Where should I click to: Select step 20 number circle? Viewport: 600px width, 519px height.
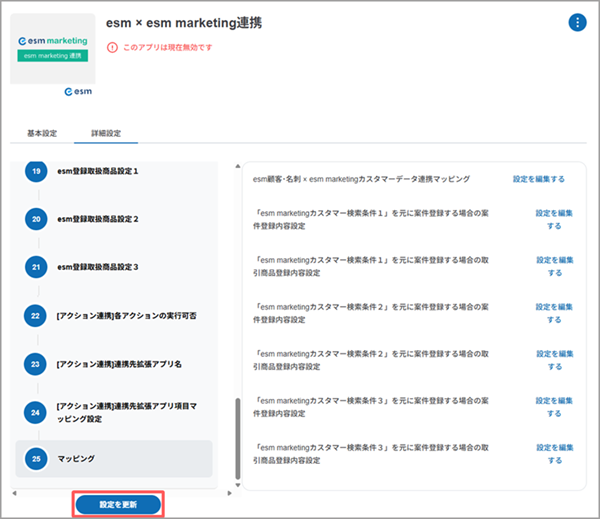click(35, 219)
